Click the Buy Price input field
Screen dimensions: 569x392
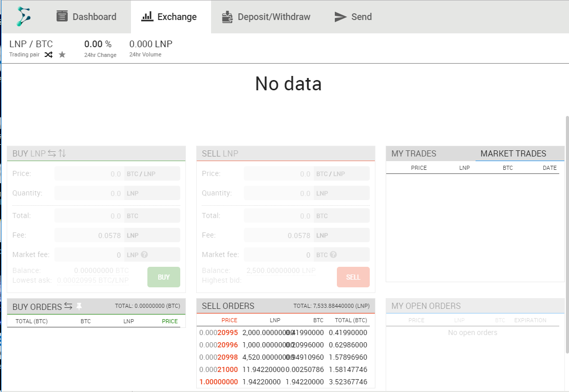tap(89, 174)
